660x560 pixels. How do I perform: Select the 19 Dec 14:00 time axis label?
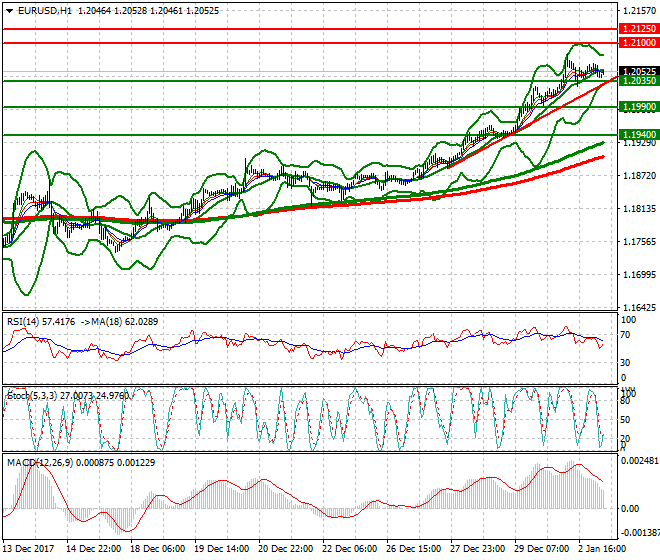coord(221,549)
